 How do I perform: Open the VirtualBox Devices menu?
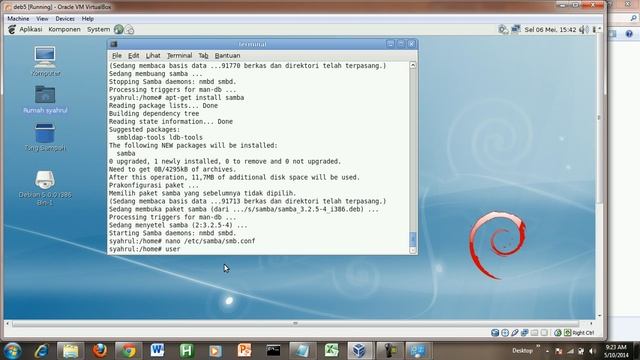click(65, 19)
